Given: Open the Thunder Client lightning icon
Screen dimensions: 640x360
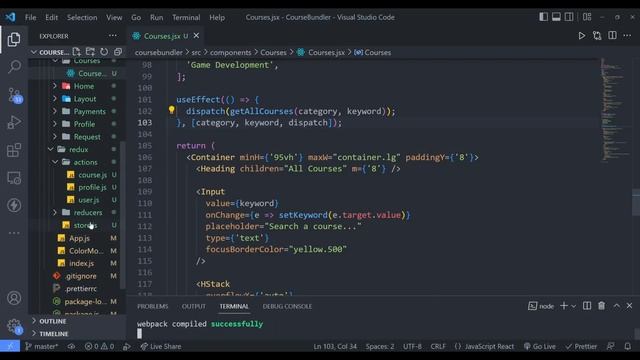Looking at the screenshot, I should click(x=14, y=205).
